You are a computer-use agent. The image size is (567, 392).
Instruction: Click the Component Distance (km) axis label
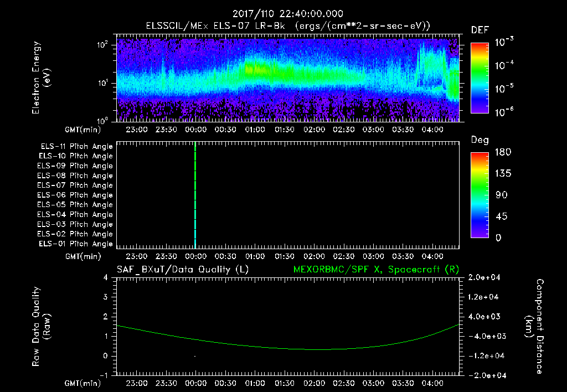click(x=534, y=327)
